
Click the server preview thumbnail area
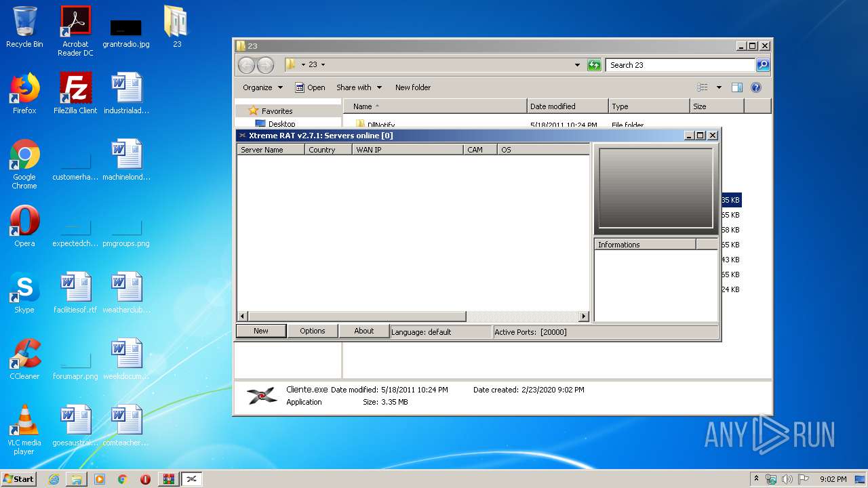[656, 188]
